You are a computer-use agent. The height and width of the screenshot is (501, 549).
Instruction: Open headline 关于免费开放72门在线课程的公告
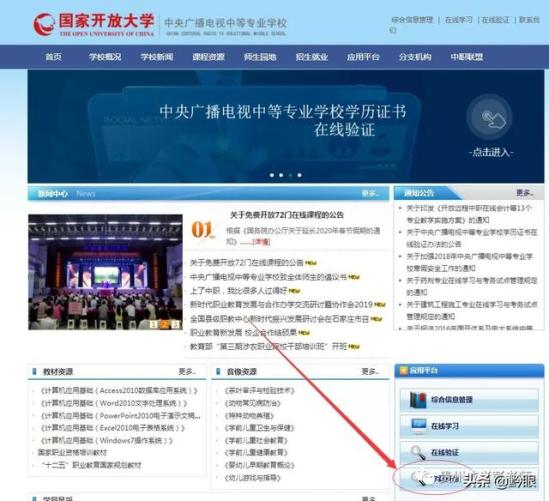(286, 215)
